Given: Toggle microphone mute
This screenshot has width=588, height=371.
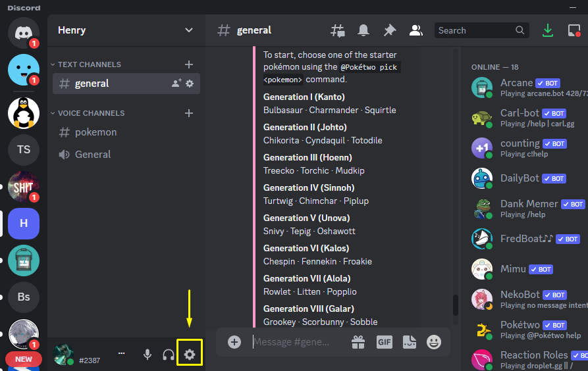Looking at the screenshot, I should coord(147,354).
